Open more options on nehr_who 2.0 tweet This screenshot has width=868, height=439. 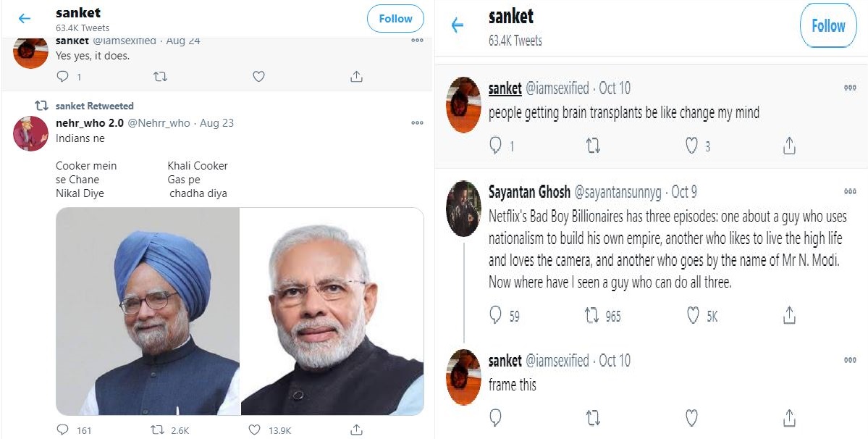point(417,123)
